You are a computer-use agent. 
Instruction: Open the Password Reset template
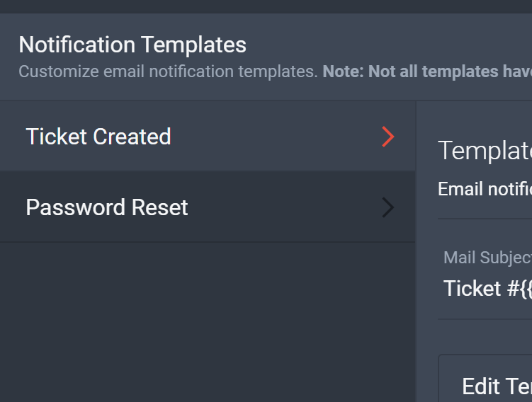pyautogui.click(x=208, y=207)
